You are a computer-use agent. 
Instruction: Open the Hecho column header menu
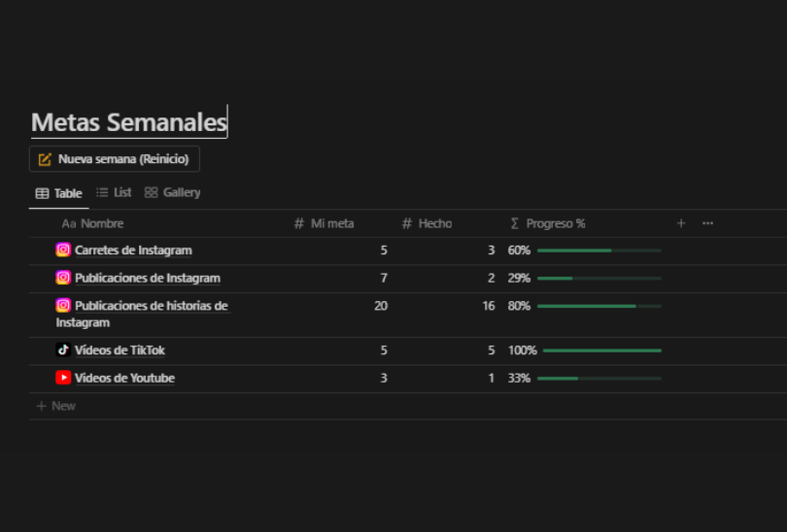428,224
